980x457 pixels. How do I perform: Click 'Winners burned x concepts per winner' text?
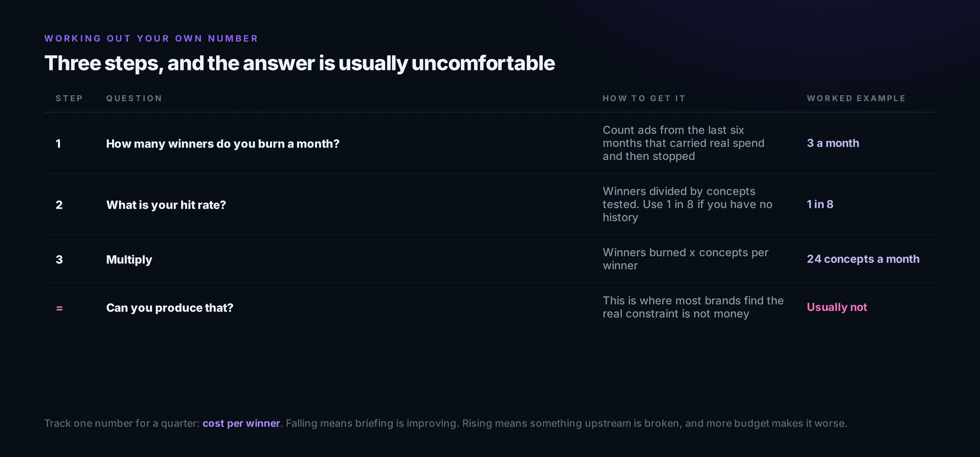685,259
